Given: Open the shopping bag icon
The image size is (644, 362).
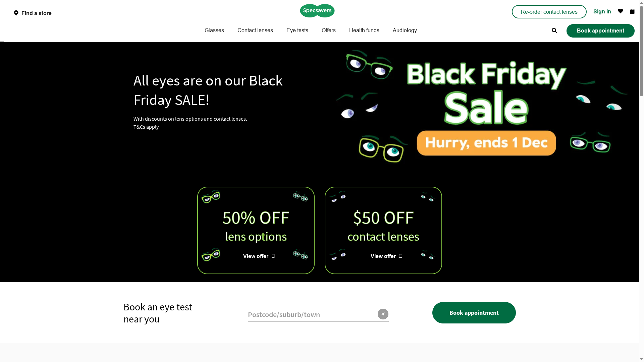Looking at the screenshot, I should [632, 11].
